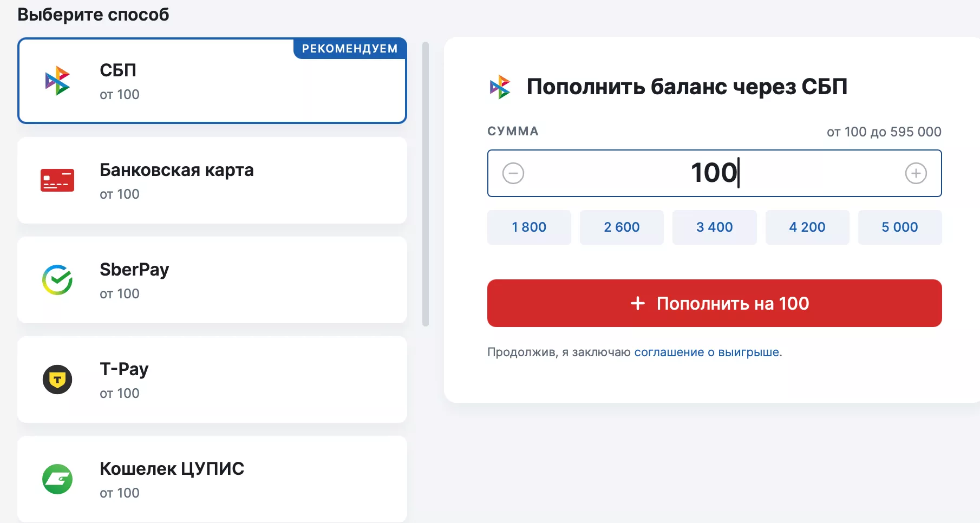Select the 2 600 amount shortcut
The width and height of the screenshot is (980, 523).
click(622, 227)
